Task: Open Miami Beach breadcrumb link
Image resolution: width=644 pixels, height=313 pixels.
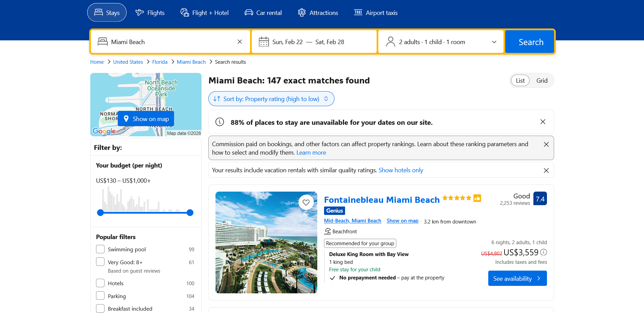Action: [191, 62]
